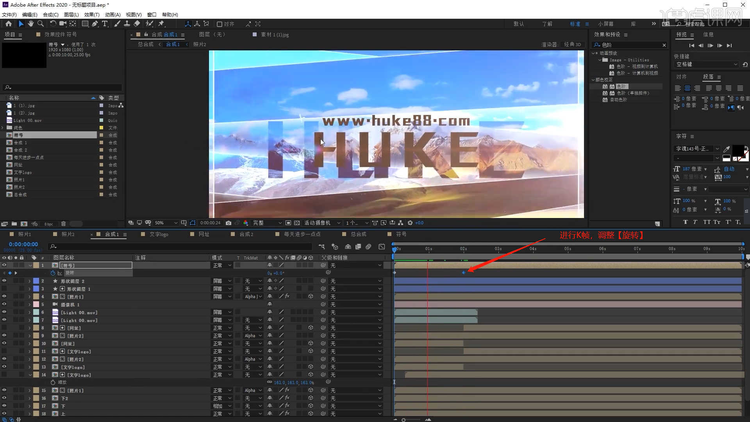Clear the effects search field with X

664,45
